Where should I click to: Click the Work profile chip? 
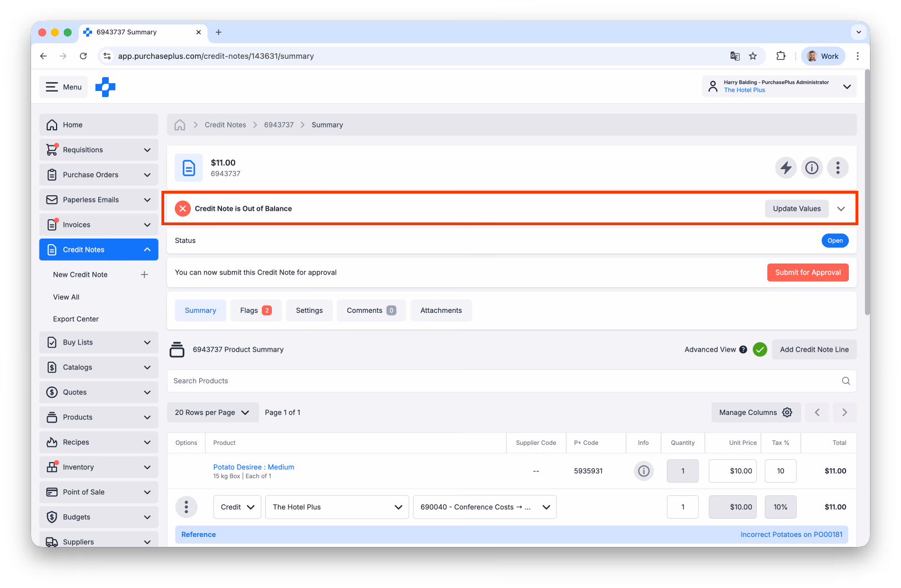tap(823, 56)
